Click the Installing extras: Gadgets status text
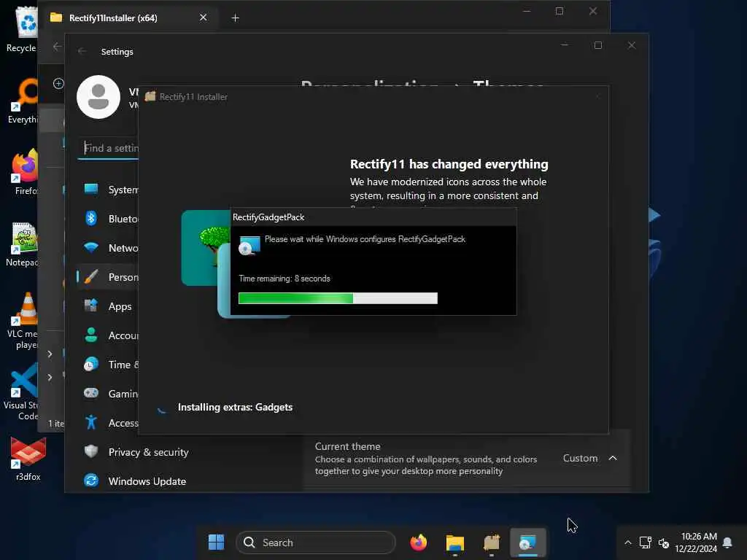747x560 pixels. coord(235,407)
